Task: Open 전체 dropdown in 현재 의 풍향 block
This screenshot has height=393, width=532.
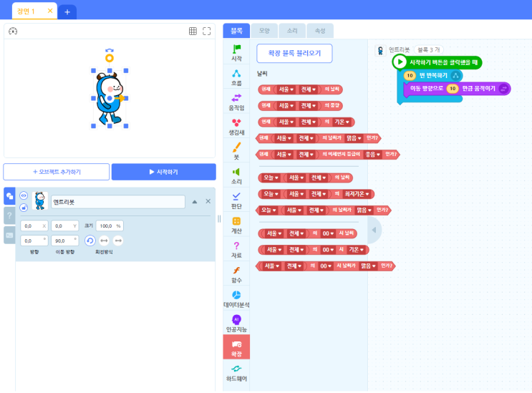Action: pos(309,106)
